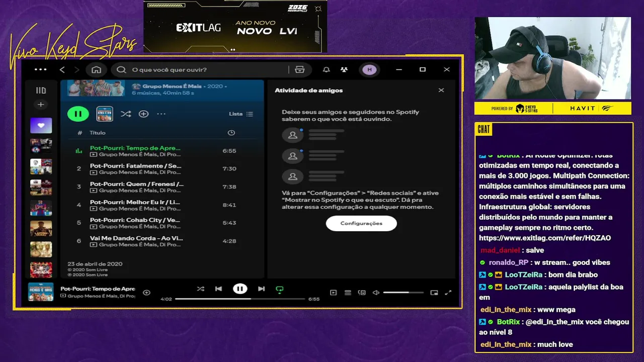
Task: Go back with the left arrow
Action: (x=62, y=69)
